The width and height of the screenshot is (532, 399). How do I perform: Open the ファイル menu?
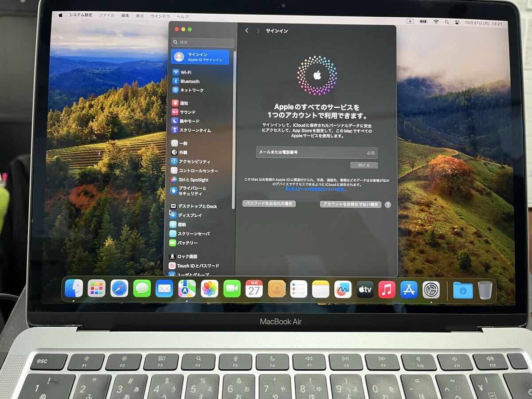click(x=106, y=15)
